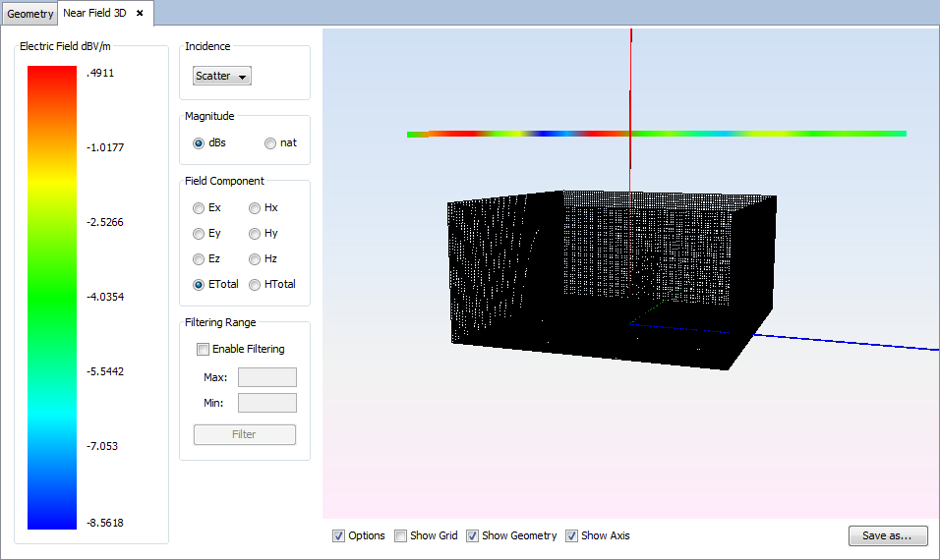Choose the Ez field component
This screenshot has height=560, width=940.
200,259
